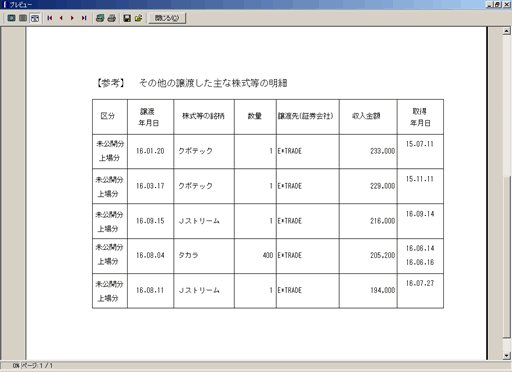Click the 閉じる(C) close preview button
512x372 pixels.
167,18
